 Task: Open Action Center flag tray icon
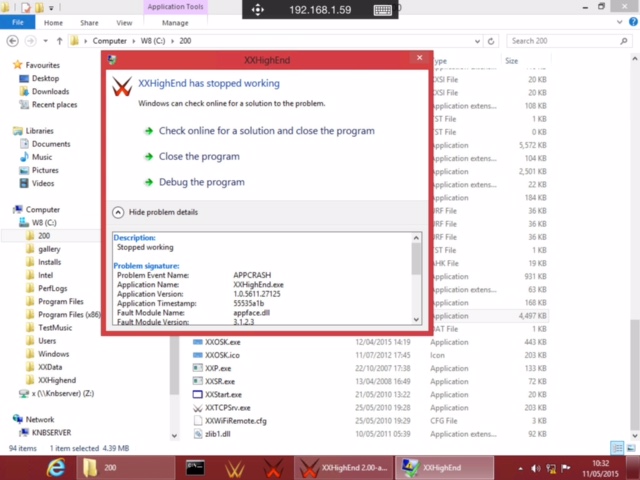point(566,469)
